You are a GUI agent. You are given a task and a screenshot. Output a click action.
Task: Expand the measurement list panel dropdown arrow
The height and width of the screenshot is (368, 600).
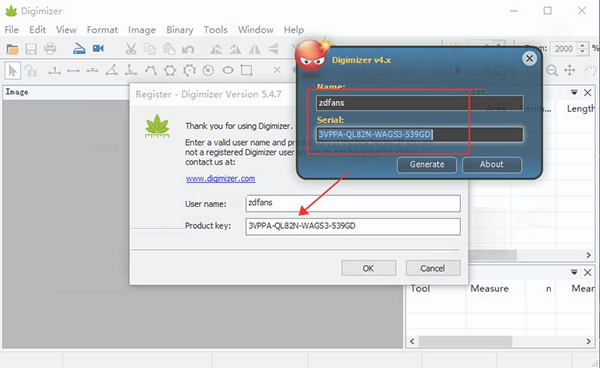coord(574,93)
